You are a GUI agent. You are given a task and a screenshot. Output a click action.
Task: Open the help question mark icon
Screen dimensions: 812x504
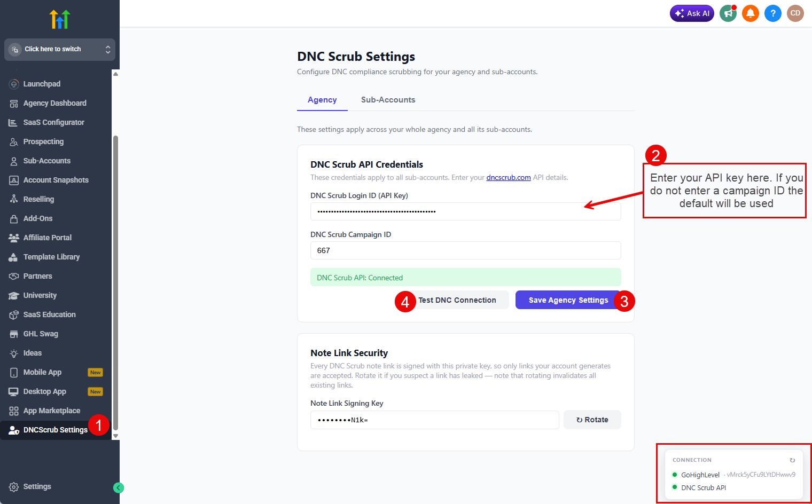[773, 13]
